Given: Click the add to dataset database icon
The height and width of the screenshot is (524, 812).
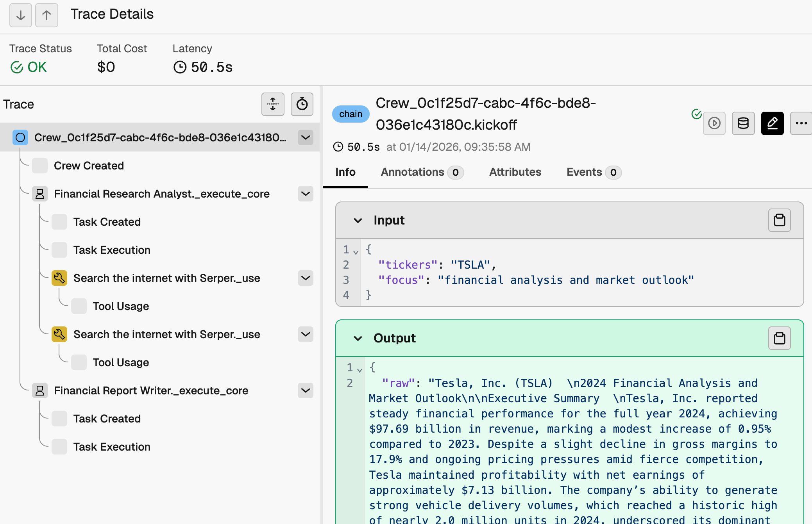Looking at the screenshot, I should tap(743, 123).
